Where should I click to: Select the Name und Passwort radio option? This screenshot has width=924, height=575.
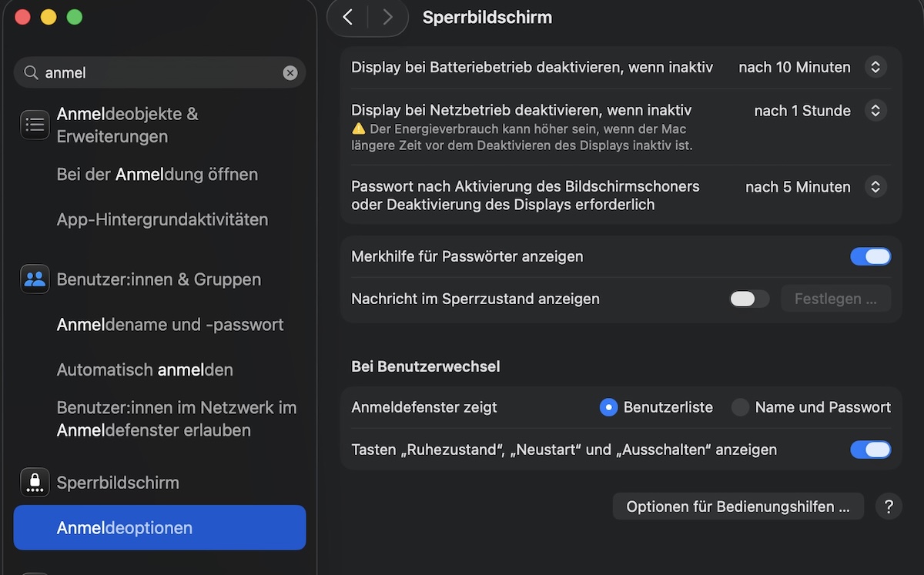(740, 407)
